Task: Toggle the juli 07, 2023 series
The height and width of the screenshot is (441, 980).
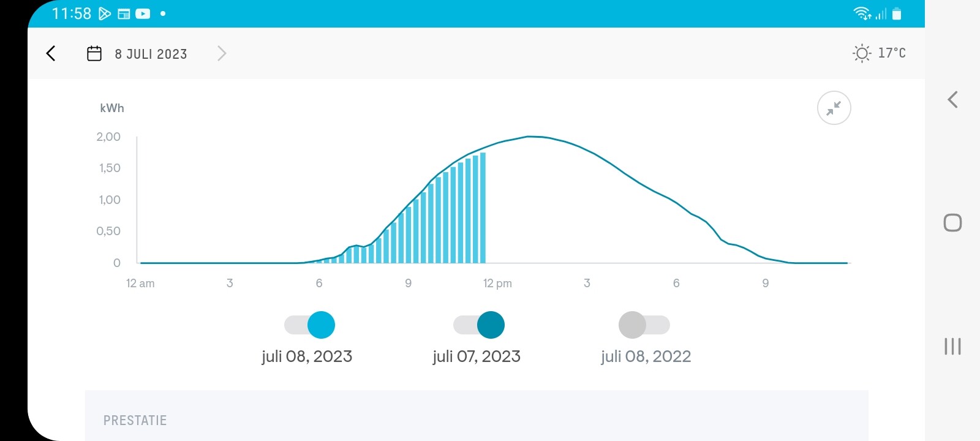Action: 479,325
